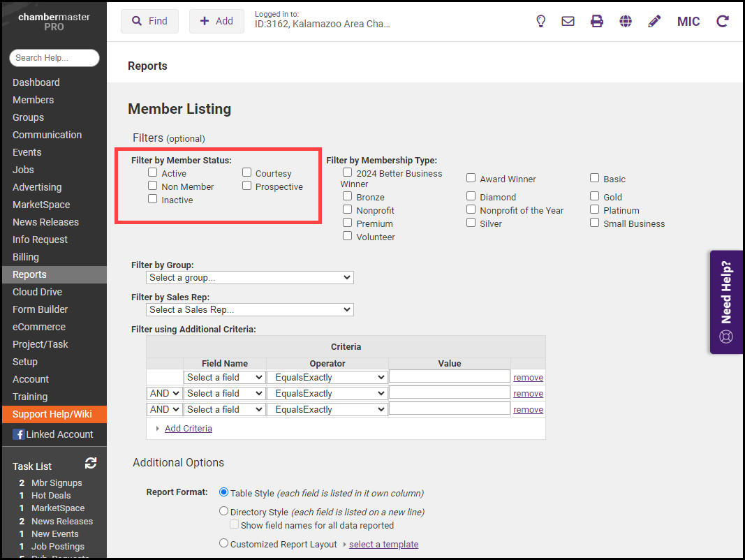Open the Need Help side tab
Viewport: 745px width, 560px height.
[x=726, y=302]
